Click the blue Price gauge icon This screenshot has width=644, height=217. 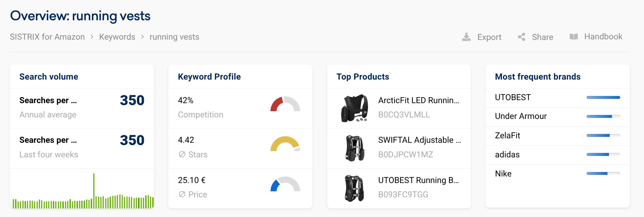pos(285,184)
